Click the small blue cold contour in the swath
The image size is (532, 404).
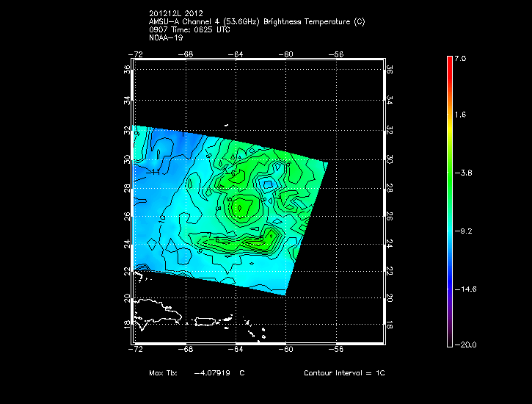pyautogui.click(x=268, y=183)
